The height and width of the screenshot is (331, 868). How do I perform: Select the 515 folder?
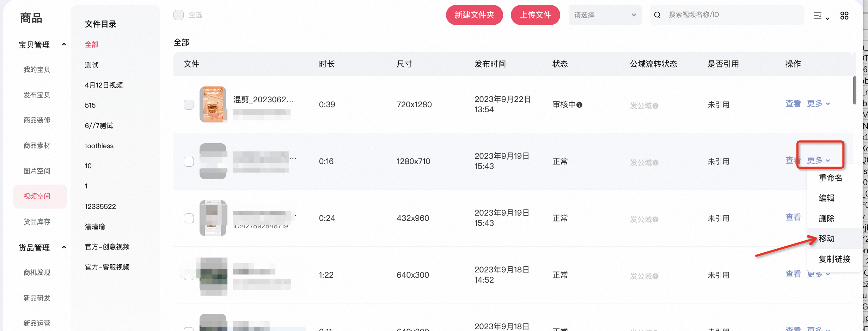click(90, 105)
